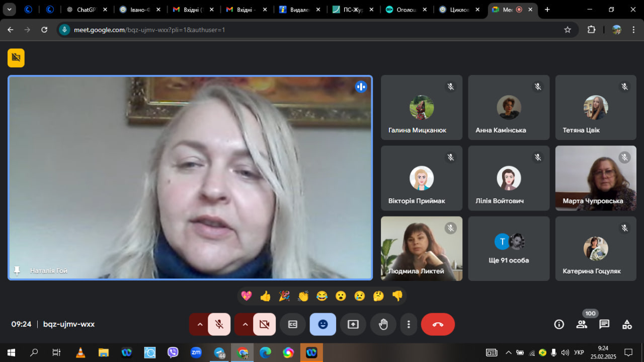Expand video settings chevron beside camera
This screenshot has height=362, width=644.
click(245, 324)
